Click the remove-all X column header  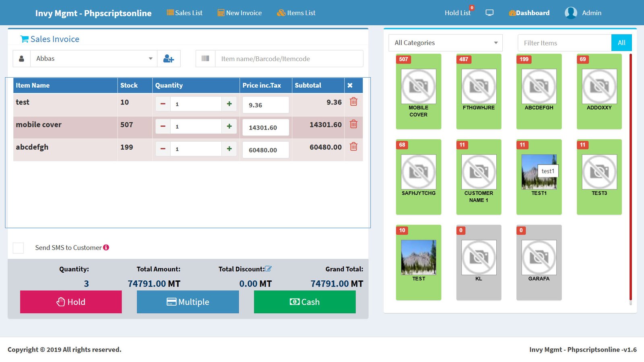click(x=350, y=85)
